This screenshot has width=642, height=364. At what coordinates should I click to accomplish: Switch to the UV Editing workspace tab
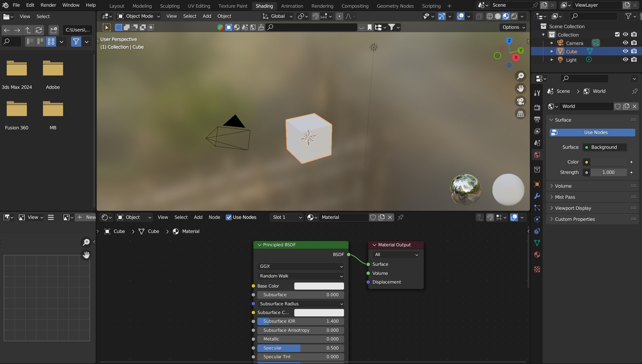(199, 6)
